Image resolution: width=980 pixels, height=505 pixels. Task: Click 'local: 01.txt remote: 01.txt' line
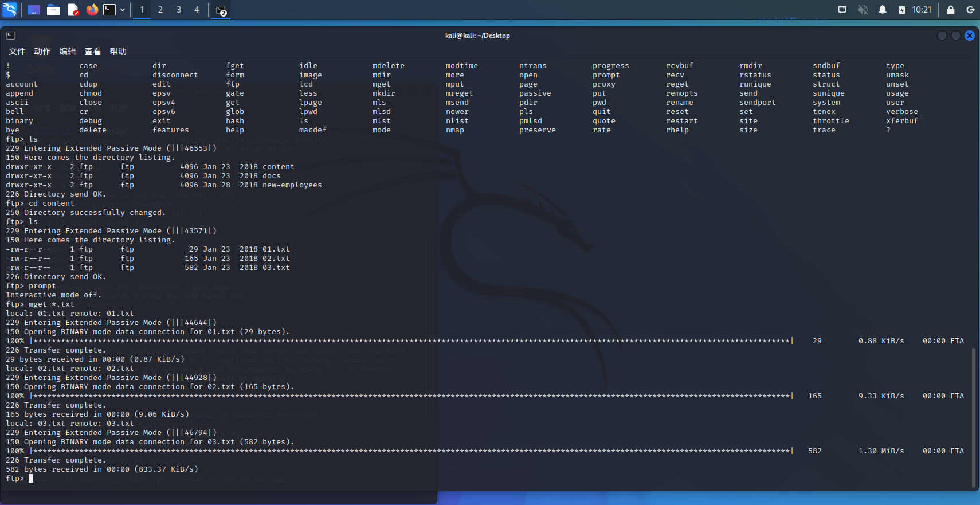pos(70,314)
